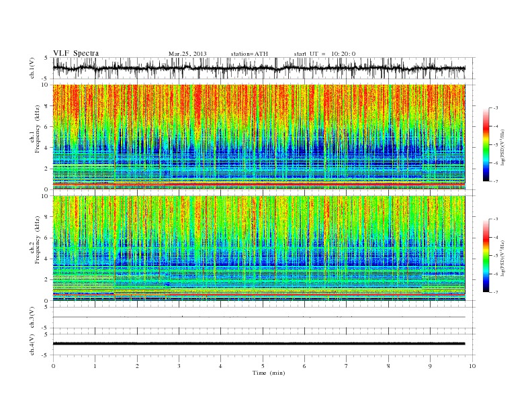Click the ch.2 colorbar "log(PSD)(V²/Hz)" label

[503, 258]
